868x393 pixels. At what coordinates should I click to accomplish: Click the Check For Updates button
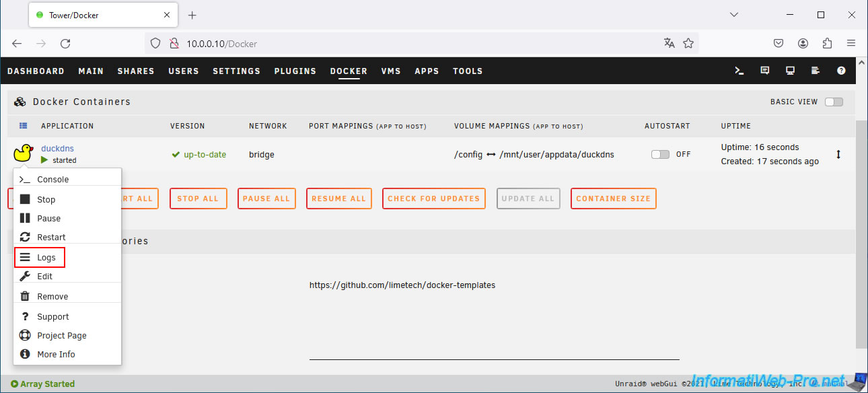[433, 199]
